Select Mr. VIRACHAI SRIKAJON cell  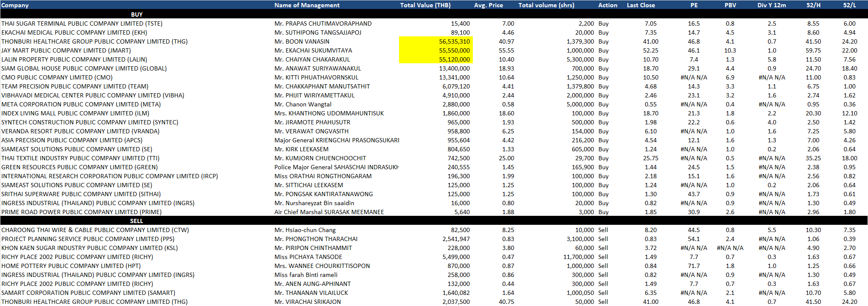pos(307,302)
